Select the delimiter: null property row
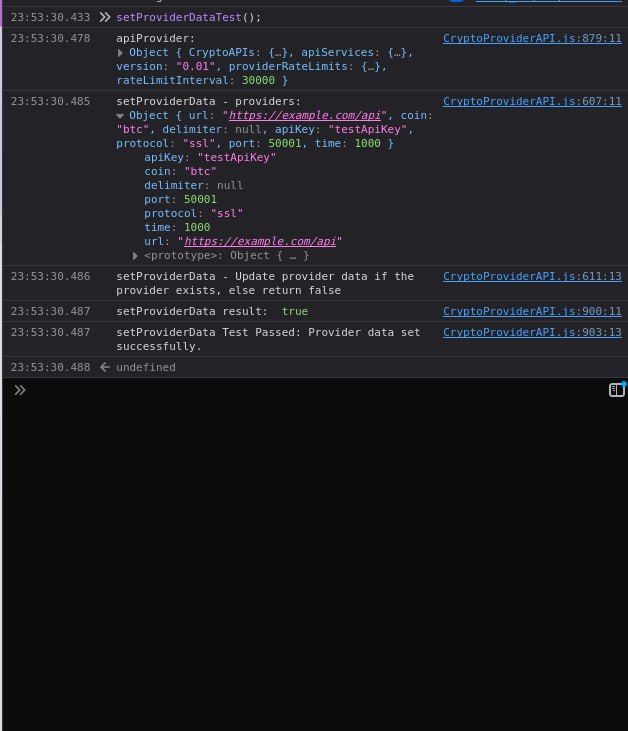 coord(193,185)
